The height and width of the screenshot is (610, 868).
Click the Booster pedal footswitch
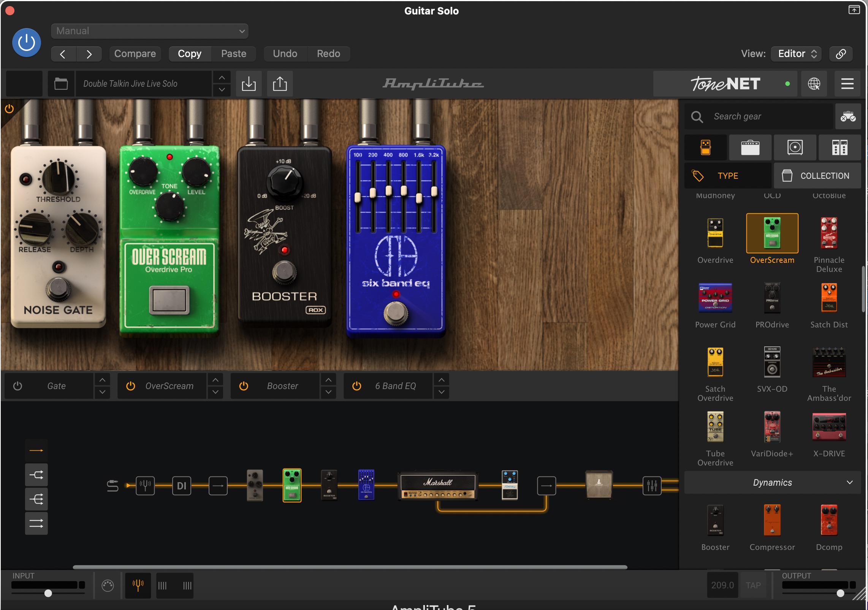point(284,272)
